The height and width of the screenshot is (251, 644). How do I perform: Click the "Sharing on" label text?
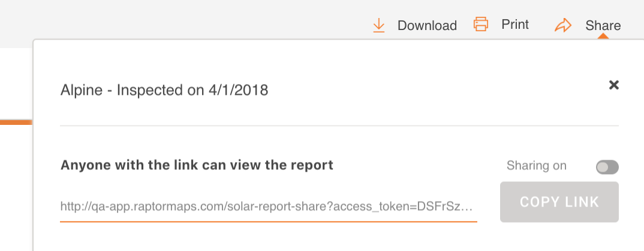pyautogui.click(x=537, y=165)
